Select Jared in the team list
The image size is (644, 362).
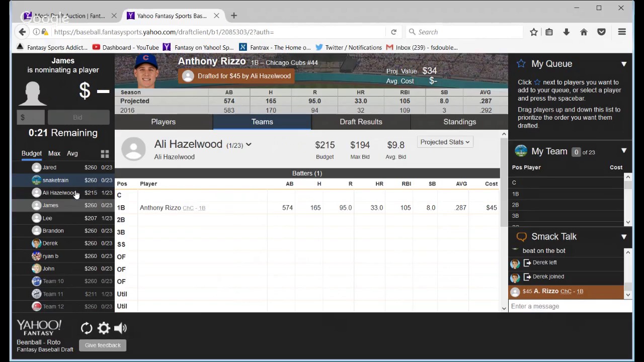point(64,167)
